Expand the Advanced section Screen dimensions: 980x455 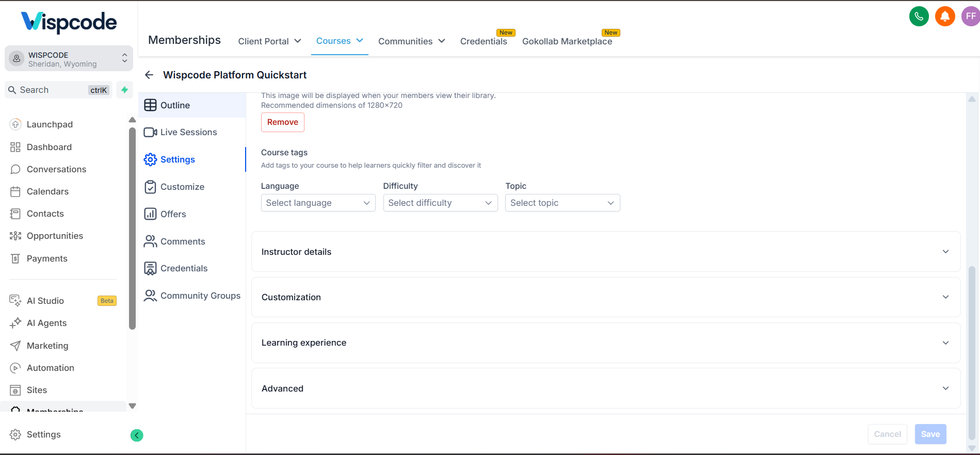point(605,388)
